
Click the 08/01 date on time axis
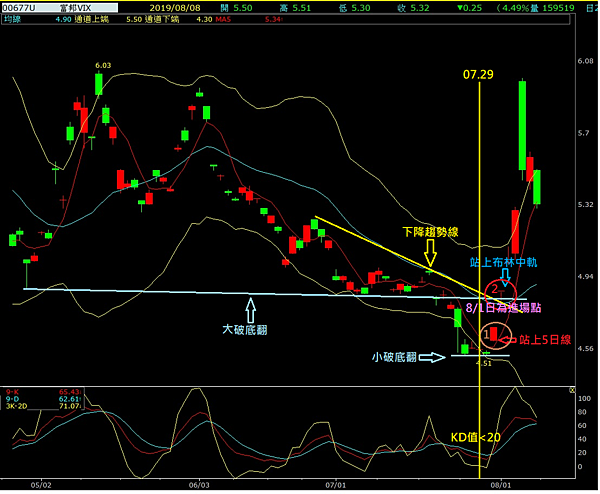[x=501, y=485]
